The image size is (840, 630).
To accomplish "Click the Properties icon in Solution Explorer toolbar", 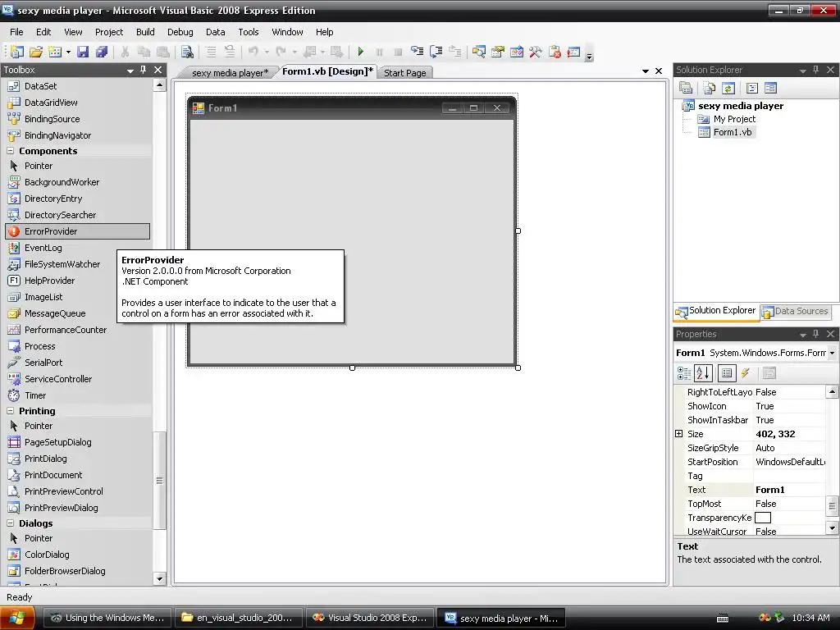I will tap(686, 88).
